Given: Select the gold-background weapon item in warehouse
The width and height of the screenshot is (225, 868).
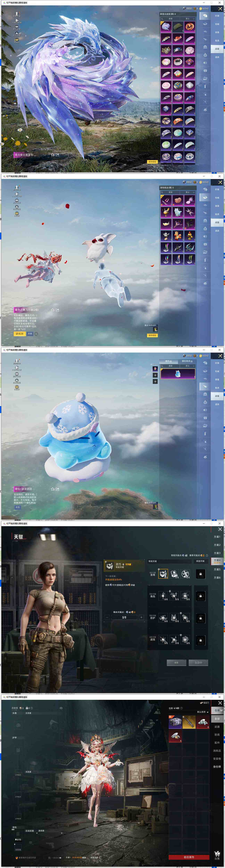Looking at the screenshot, I should [189, 722].
